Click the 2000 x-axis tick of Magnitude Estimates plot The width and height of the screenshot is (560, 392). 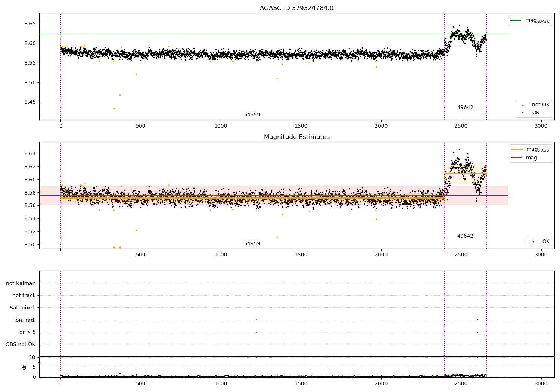(x=381, y=255)
